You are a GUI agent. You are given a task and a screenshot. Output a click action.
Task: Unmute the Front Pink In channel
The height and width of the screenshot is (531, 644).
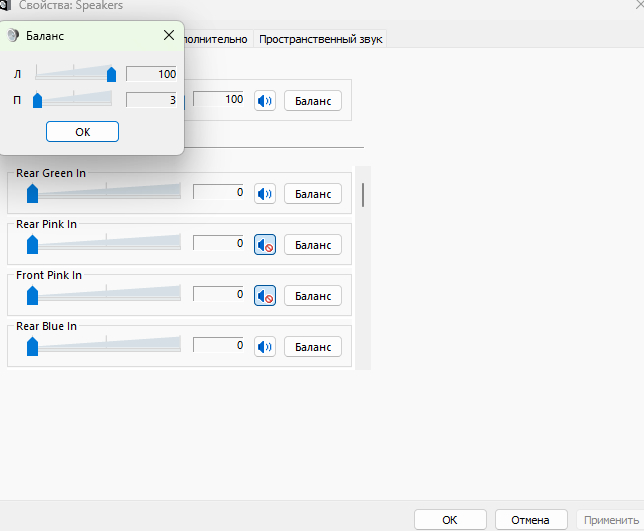coord(264,295)
